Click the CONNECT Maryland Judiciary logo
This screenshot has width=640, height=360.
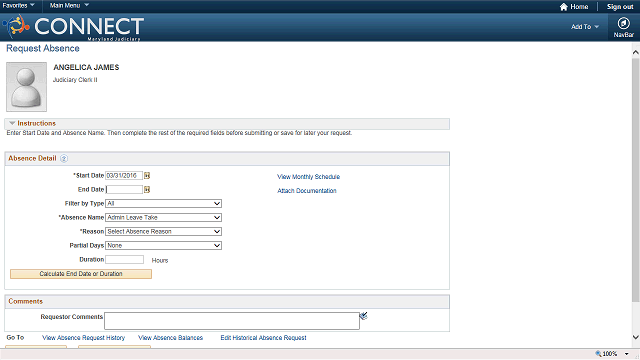click(x=73, y=27)
